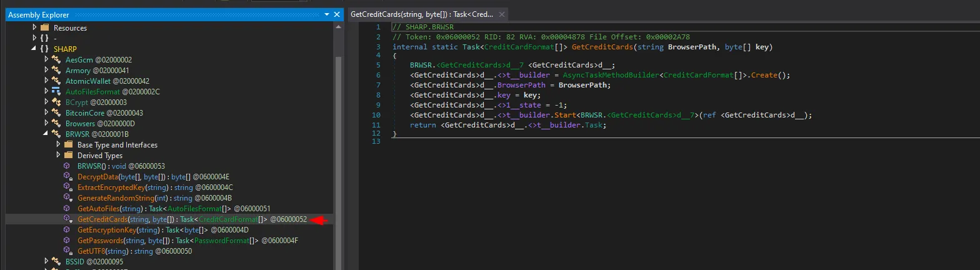Viewport: 980px width, 270px height.
Task: Click the Derived Types folder icon
Action: pos(67,156)
